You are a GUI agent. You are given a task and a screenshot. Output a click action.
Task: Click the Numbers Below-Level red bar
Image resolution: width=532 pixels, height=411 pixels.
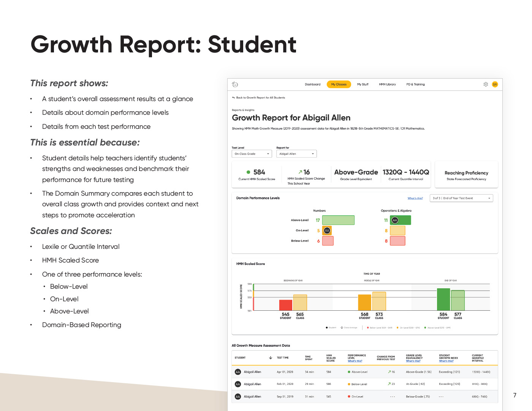328,241
